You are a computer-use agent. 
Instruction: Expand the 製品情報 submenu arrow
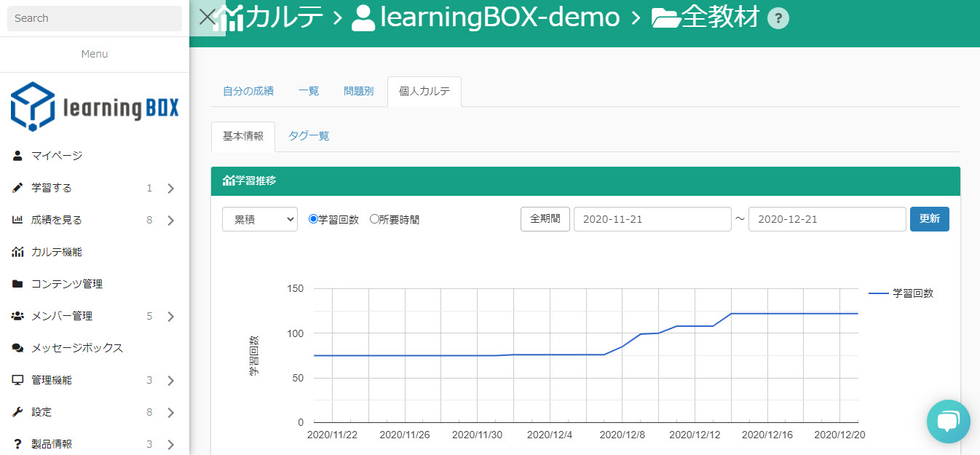[x=170, y=445]
